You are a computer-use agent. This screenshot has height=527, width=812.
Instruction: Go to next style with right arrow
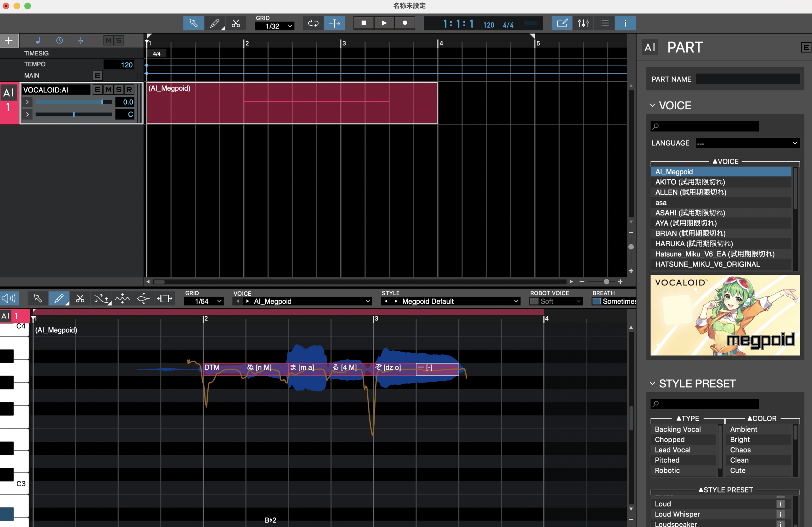coord(396,301)
